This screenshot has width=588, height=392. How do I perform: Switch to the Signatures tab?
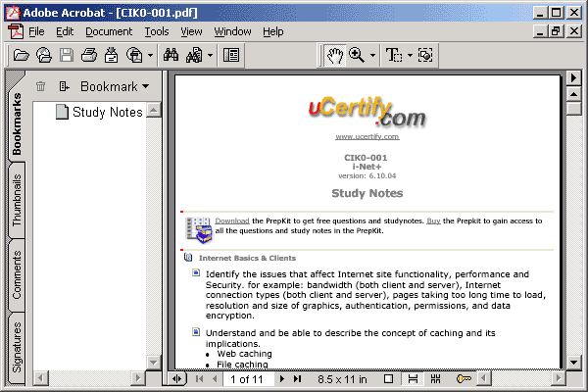pos(17,347)
